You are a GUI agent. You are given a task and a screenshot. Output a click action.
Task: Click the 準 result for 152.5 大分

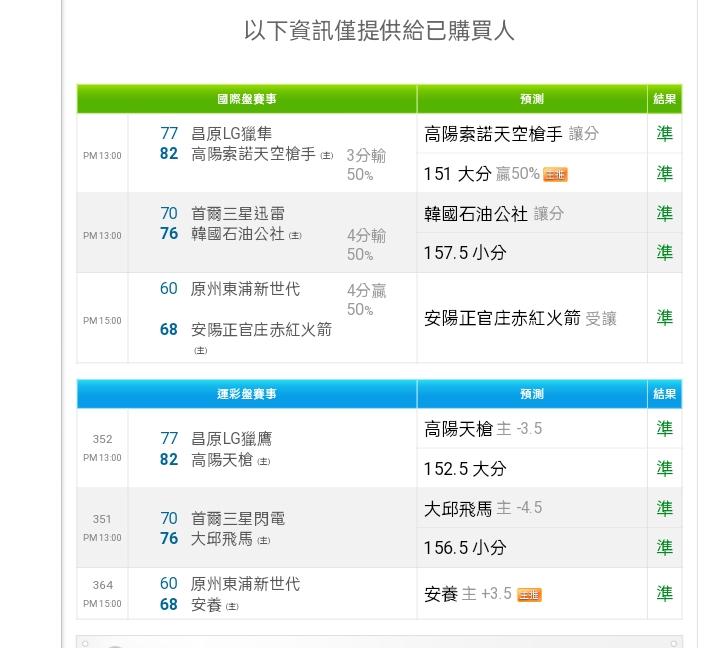click(664, 468)
